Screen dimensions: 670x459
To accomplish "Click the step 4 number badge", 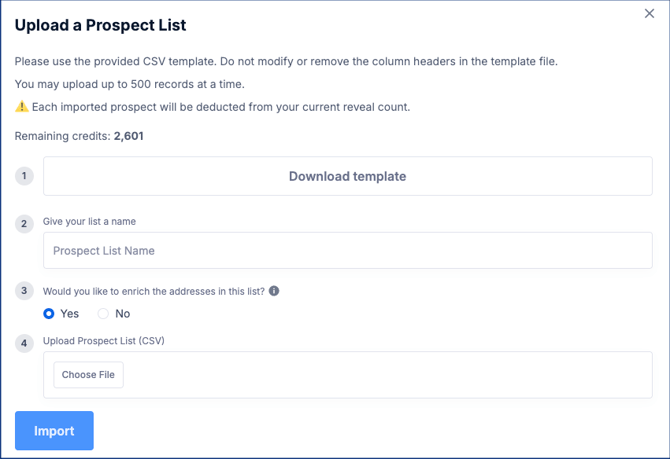I will point(25,343).
